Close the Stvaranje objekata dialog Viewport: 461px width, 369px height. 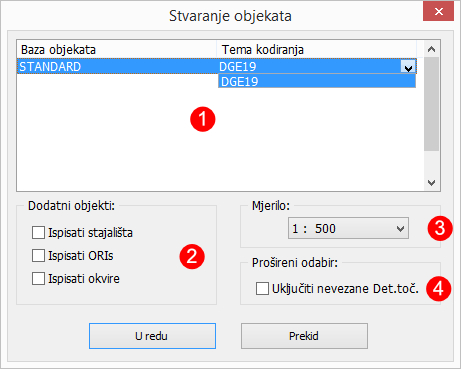tap(438, 12)
